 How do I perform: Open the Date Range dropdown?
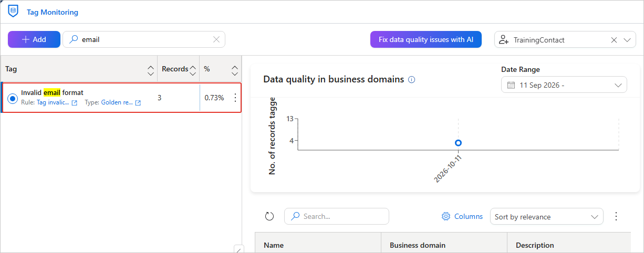(x=564, y=85)
